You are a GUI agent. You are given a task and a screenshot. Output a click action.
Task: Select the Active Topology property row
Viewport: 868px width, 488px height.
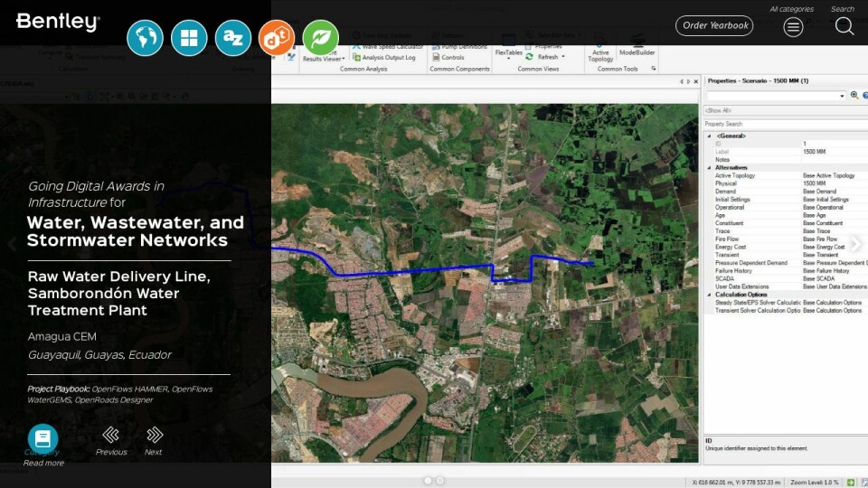point(786,176)
